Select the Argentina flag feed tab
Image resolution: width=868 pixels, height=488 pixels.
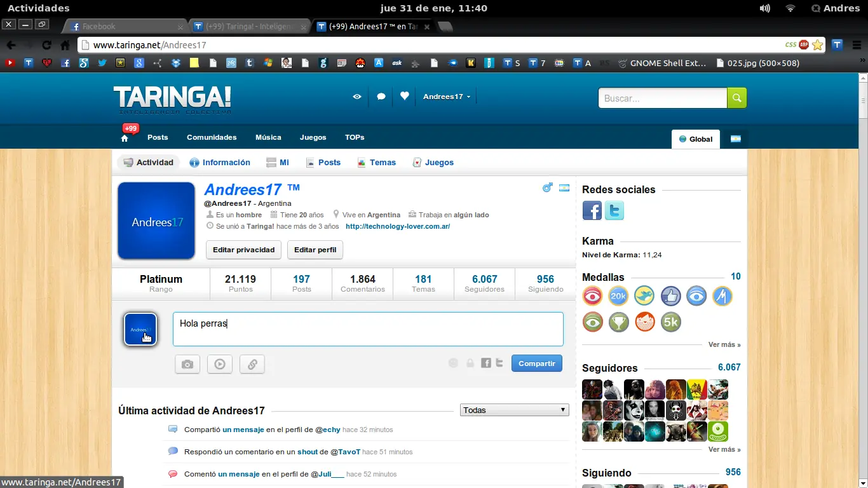coord(736,139)
